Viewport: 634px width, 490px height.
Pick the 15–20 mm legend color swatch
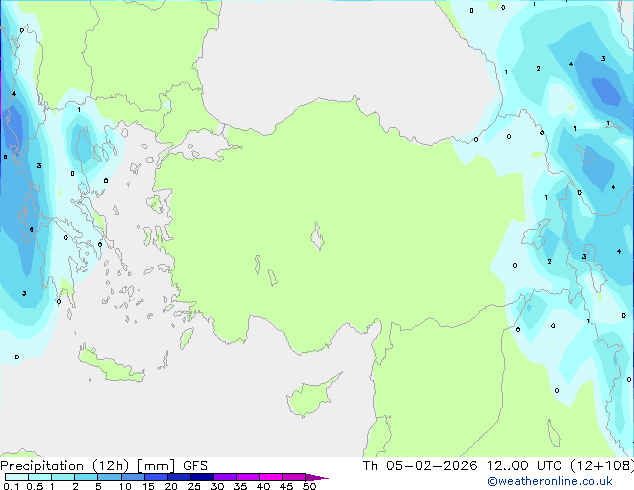click(x=156, y=477)
